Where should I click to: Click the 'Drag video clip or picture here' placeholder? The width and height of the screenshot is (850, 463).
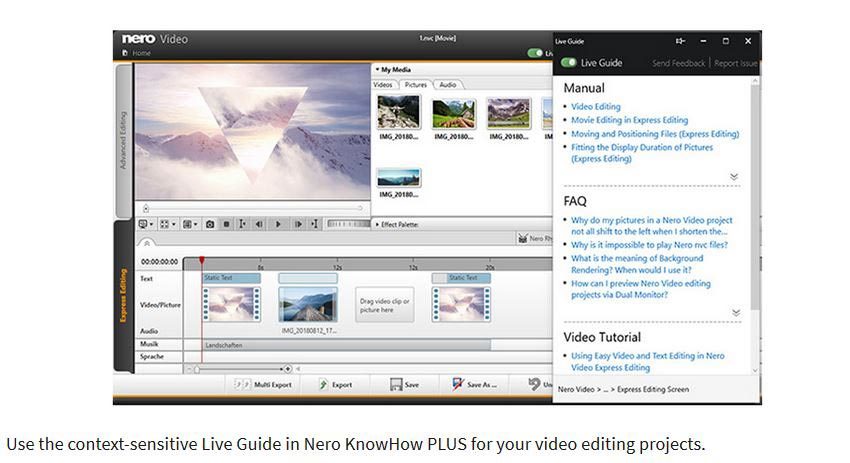[384, 305]
